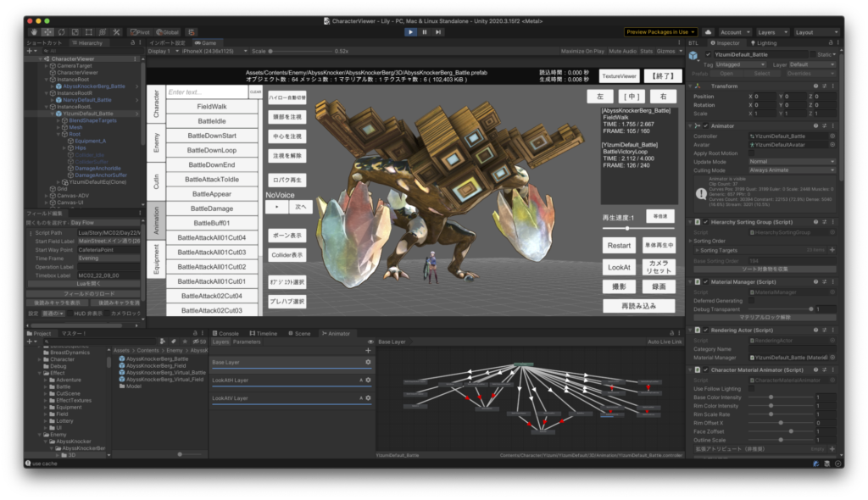The width and height of the screenshot is (868, 500).
Task: Open LookAtH Layer gear settings
Action: coord(368,381)
